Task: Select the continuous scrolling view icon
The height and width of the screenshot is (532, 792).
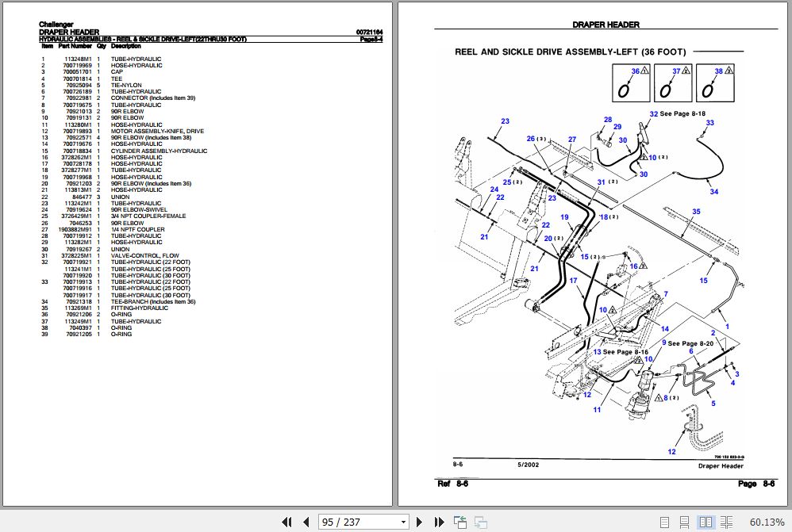Action: [x=684, y=522]
